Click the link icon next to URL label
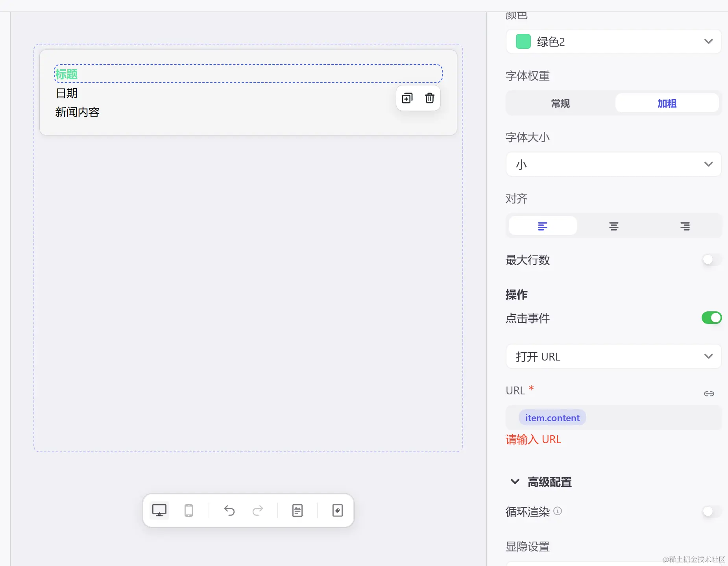Screen dimensions: 728x566 [x=709, y=393]
